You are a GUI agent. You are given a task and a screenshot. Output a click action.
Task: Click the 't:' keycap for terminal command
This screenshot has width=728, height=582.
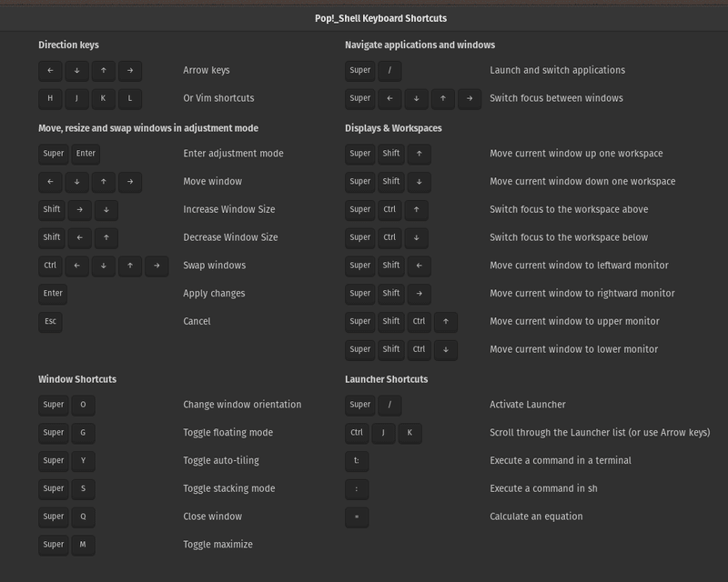pos(357,460)
